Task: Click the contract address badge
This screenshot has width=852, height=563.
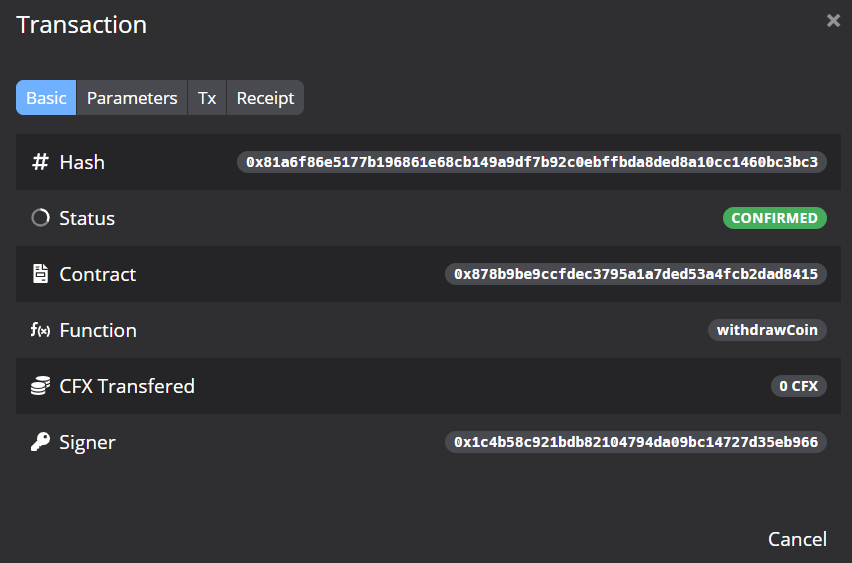Action: pyautogui.click(x=636, y=274)
